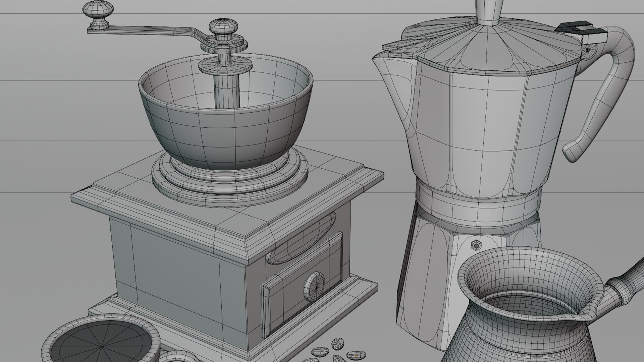Select the hex safety valve on moka base

pyautogui.click(x=476, y=246)
